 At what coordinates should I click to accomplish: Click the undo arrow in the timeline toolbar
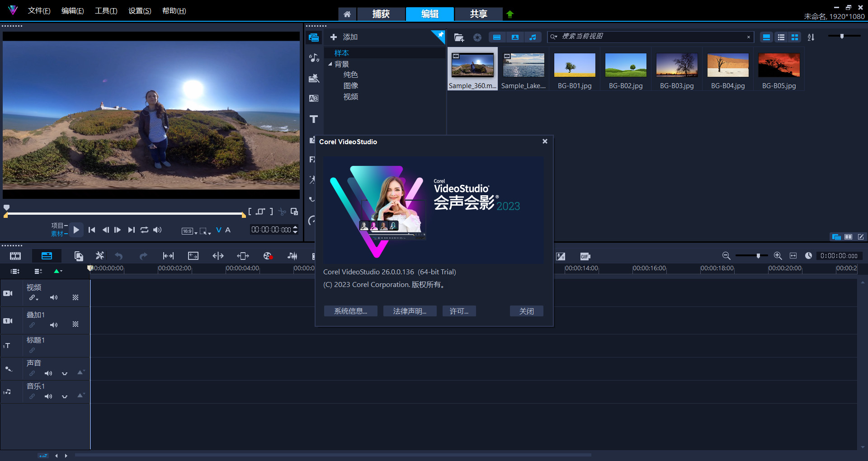(x=119, y=256)
